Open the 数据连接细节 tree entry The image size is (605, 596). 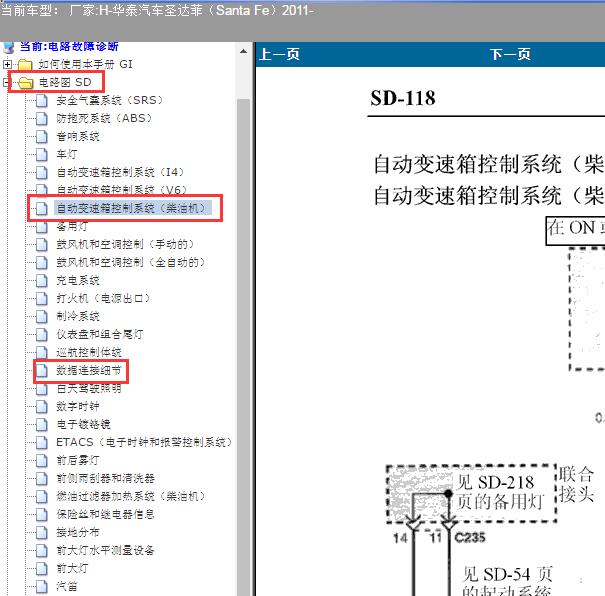[89, 371]
